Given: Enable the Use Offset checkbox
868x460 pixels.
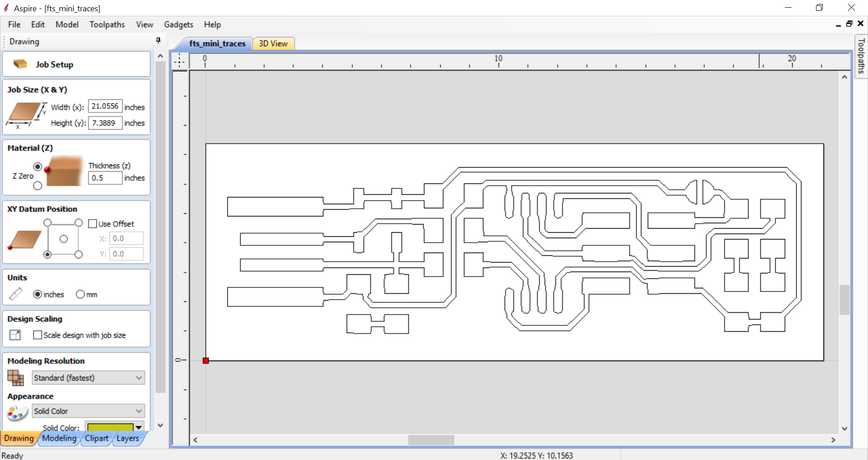Looking at the screenshot, I should pyautogui.click(x=93, y=224).
